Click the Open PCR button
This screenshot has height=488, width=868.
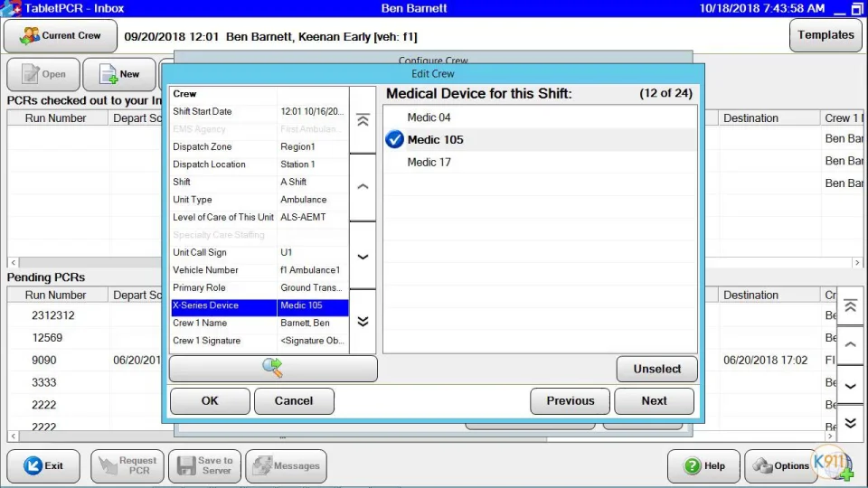click(x=43, y=74)
